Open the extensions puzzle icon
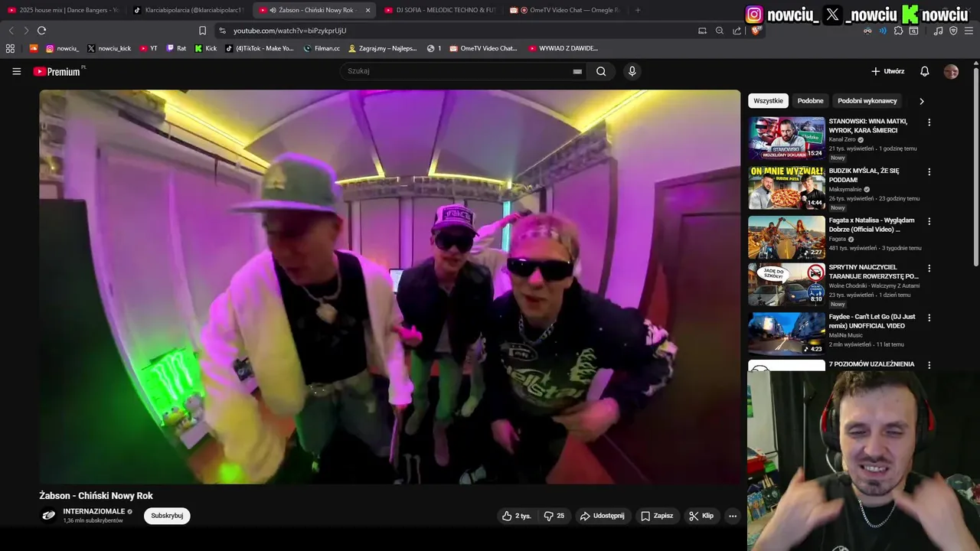 (x=899, y=31)
